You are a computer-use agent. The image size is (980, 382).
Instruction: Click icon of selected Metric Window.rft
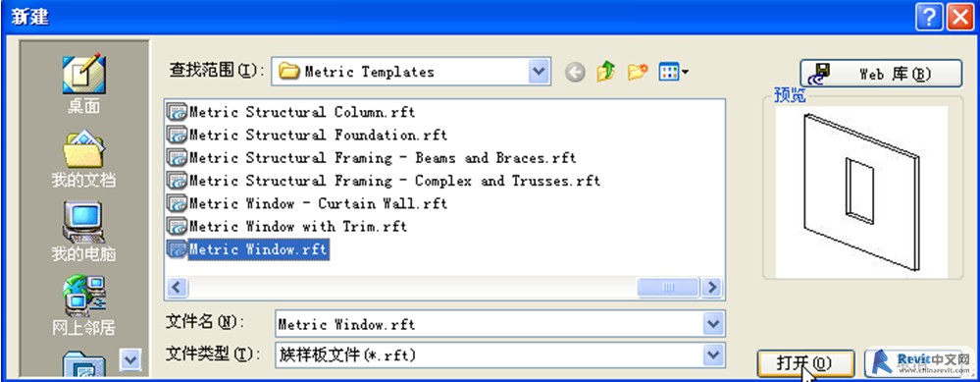point(177,249)
